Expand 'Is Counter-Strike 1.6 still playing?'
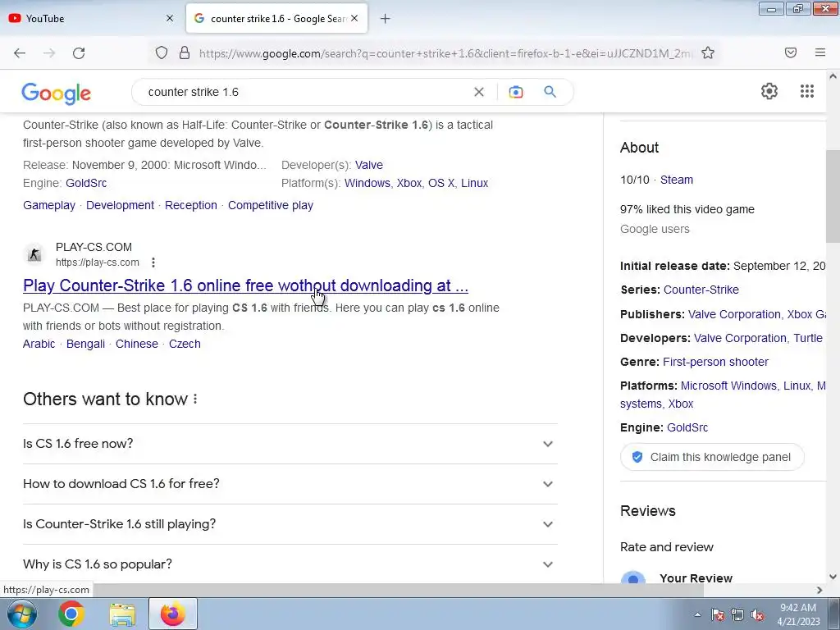This screenshot has width=840, height=630. tap(290, 524)
